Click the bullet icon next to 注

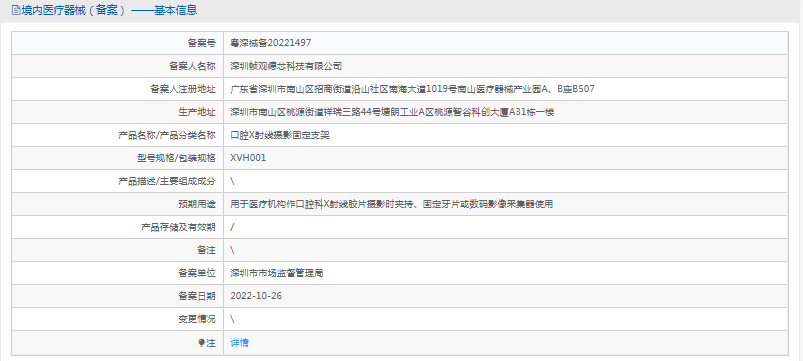(x=202, y=343)
